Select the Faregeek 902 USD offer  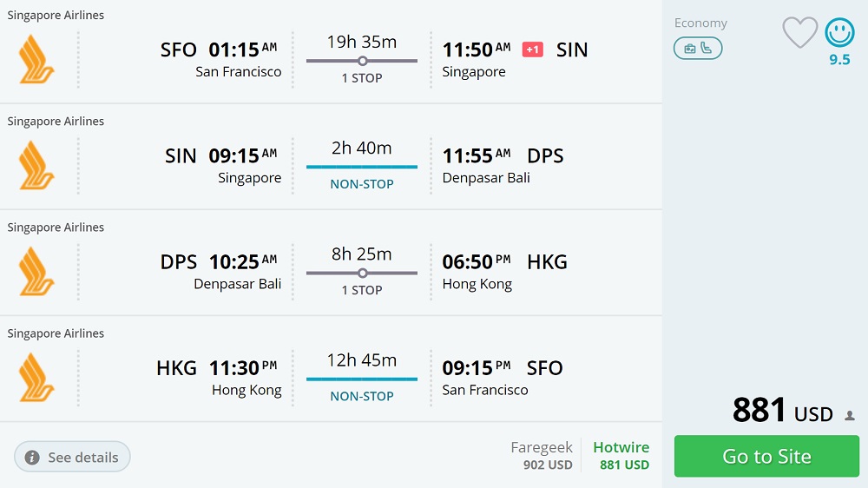coord(542,456)
